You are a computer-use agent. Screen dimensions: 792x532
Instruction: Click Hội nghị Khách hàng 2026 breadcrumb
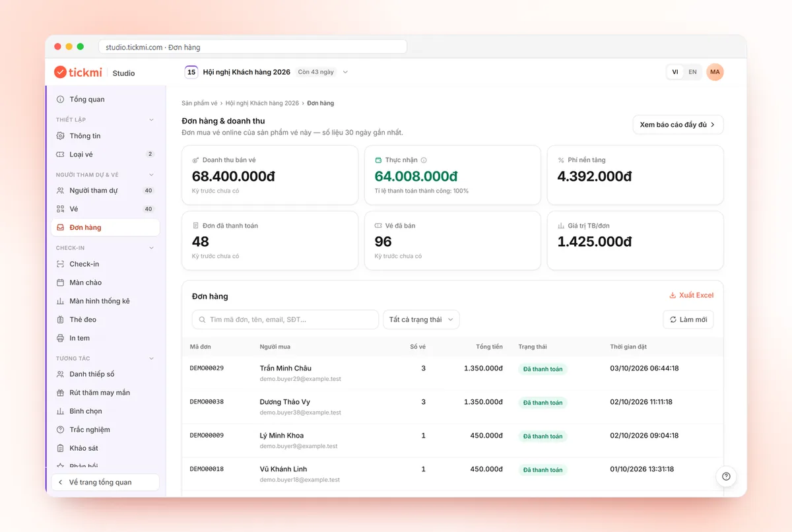click(262, 103)
